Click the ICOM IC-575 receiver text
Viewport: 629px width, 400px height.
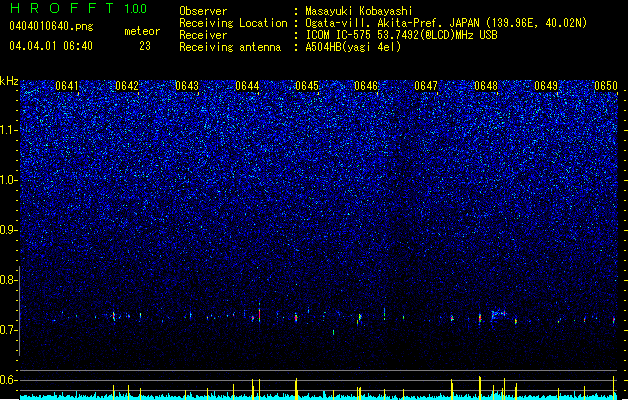(401, 35)
